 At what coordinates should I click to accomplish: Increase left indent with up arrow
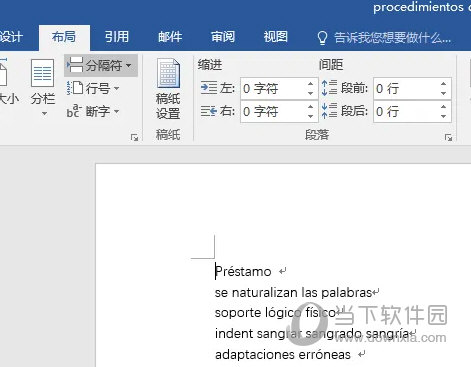coord(311,84)
